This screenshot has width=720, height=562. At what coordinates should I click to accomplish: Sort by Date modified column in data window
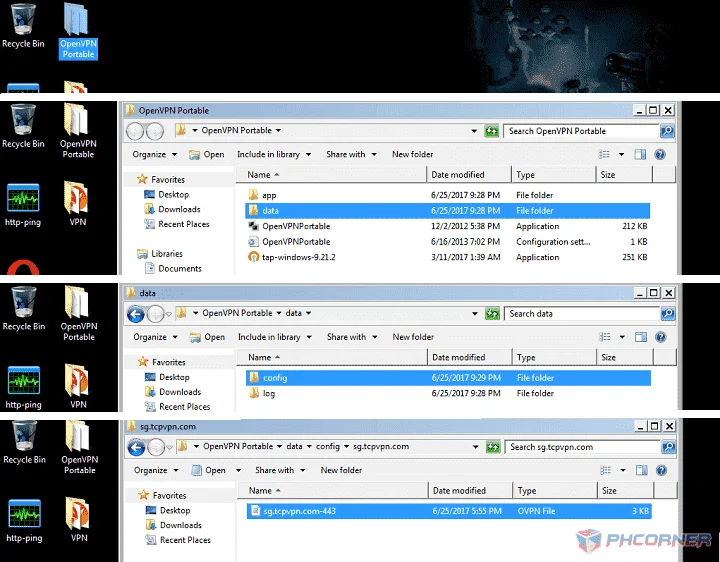coord(470,358)
